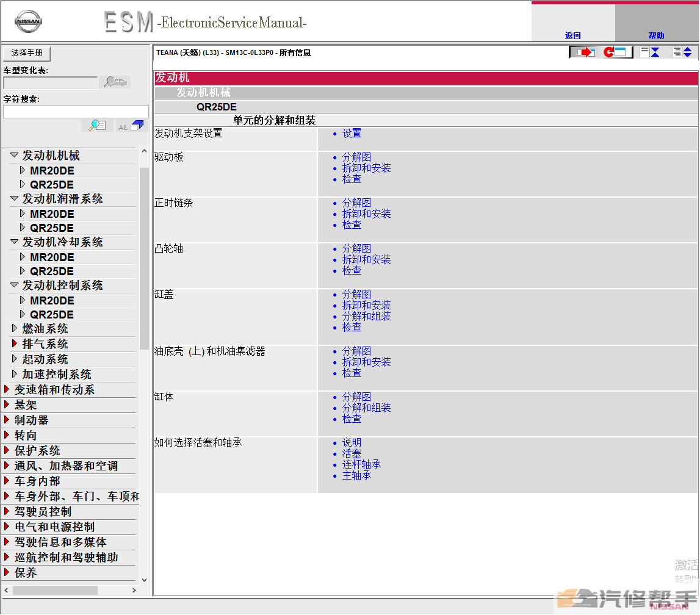The width and height of the screenshot is (700, 615).
Task: Select the 车身内部 tree item
Action: click(x=37, y=481)
